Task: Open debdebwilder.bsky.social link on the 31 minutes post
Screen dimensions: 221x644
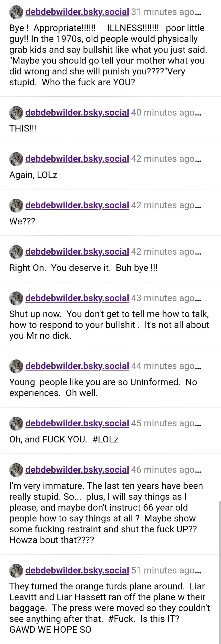Action: click(77, 12)
